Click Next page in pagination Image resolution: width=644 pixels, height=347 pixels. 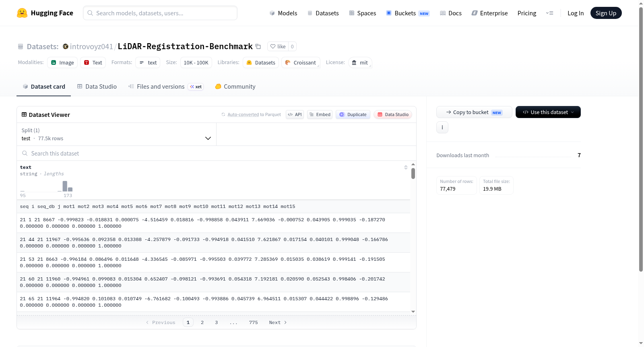pos(278,322)
